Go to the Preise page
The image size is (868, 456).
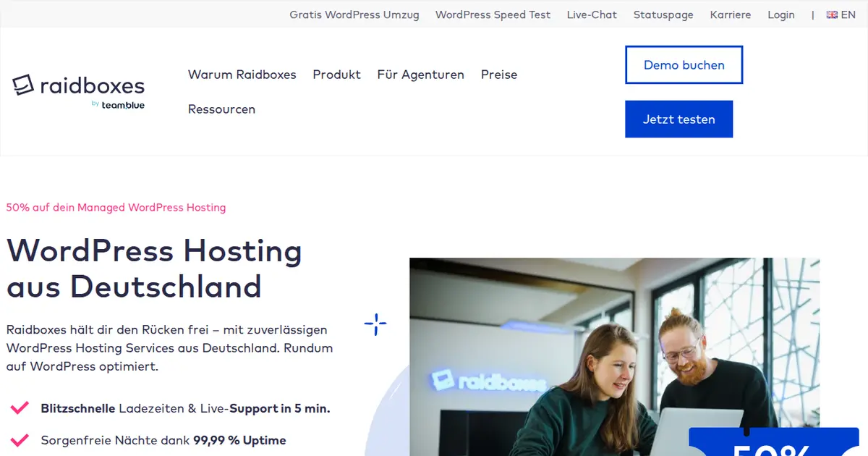(499, 75)
